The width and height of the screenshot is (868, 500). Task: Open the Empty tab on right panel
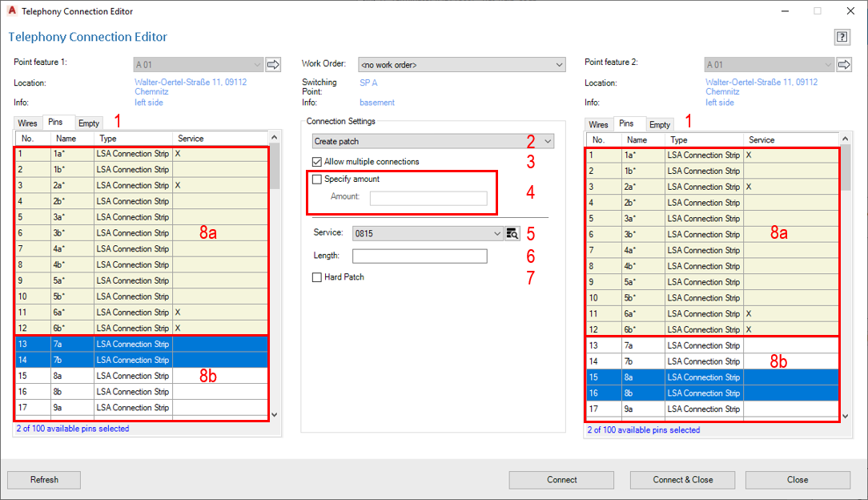click(659, 124)
